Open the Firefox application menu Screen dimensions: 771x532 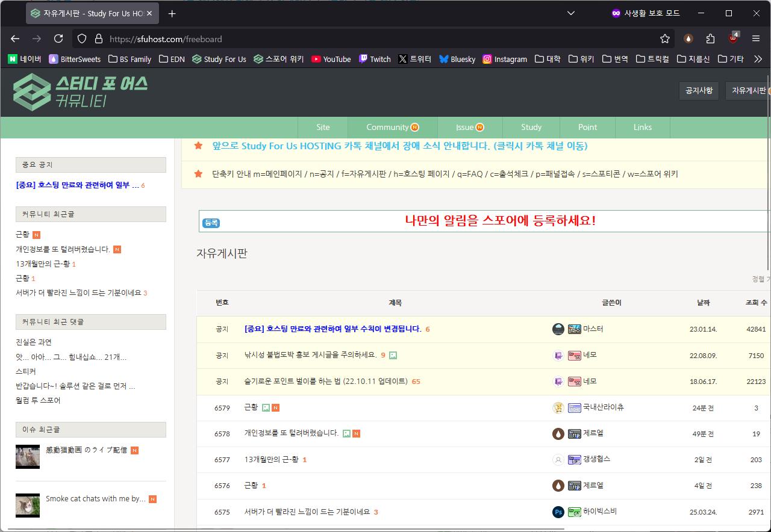coord(756,39)
